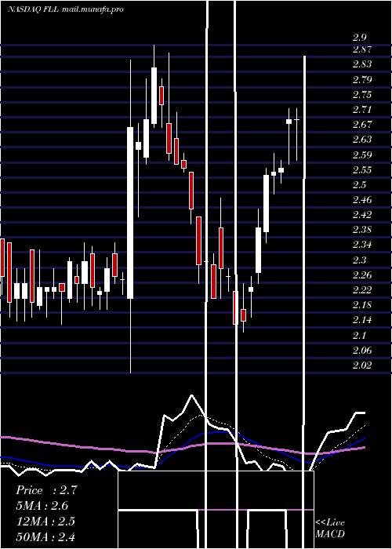Select the 2.02 price axis label
Image resolution: width=392 pixels, height=549 pixels.
(362, 365)
